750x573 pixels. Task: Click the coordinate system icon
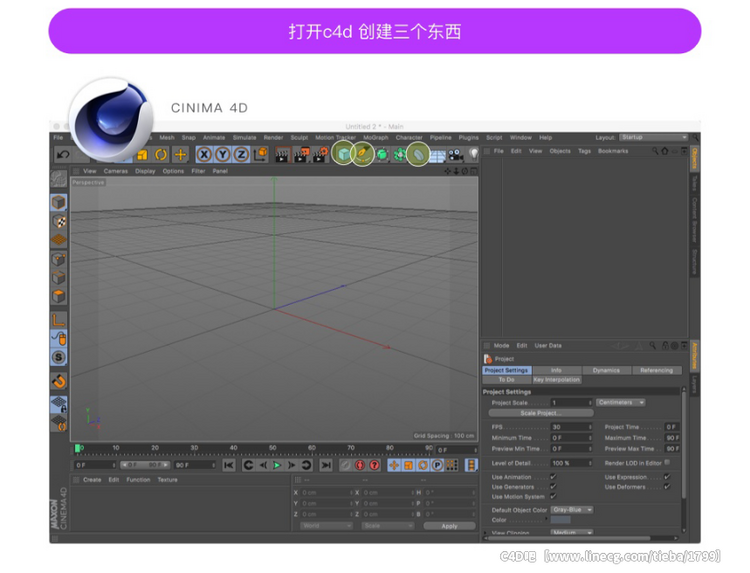click(260, 154)
